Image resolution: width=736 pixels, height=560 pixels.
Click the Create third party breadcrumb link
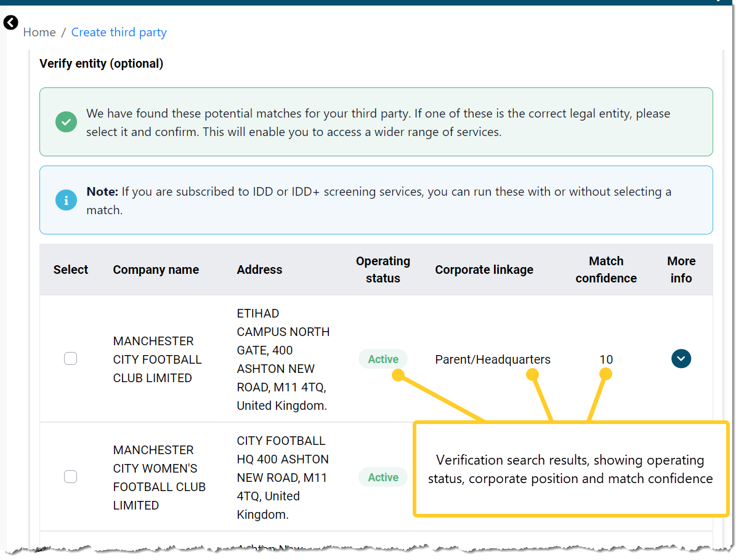click(x=119, y=32)
